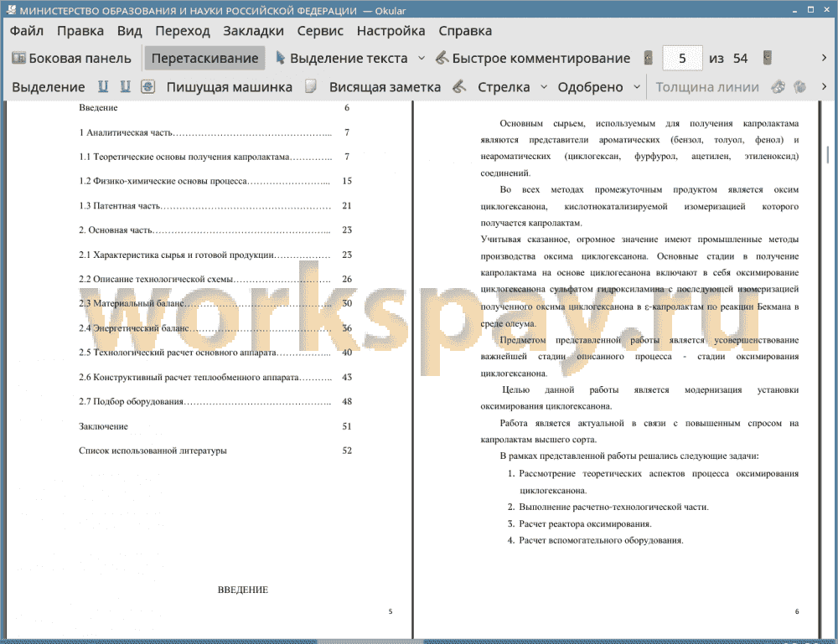This screenshot has height=644, width=838.
Task: Click the freehand line pen icon
Action: coord(459,86)
